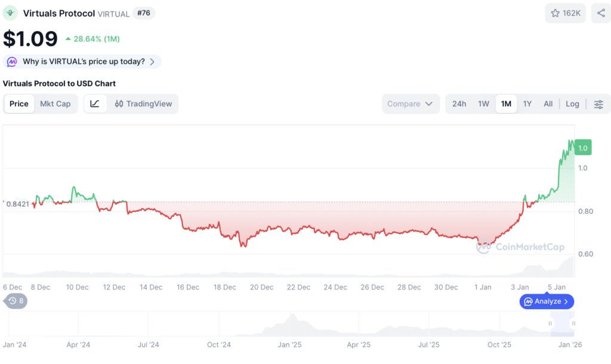Toggle Log scale on the chart
The width and height of the screenshot is (611, 364).
pyautogui.click(x=572, y=104)
